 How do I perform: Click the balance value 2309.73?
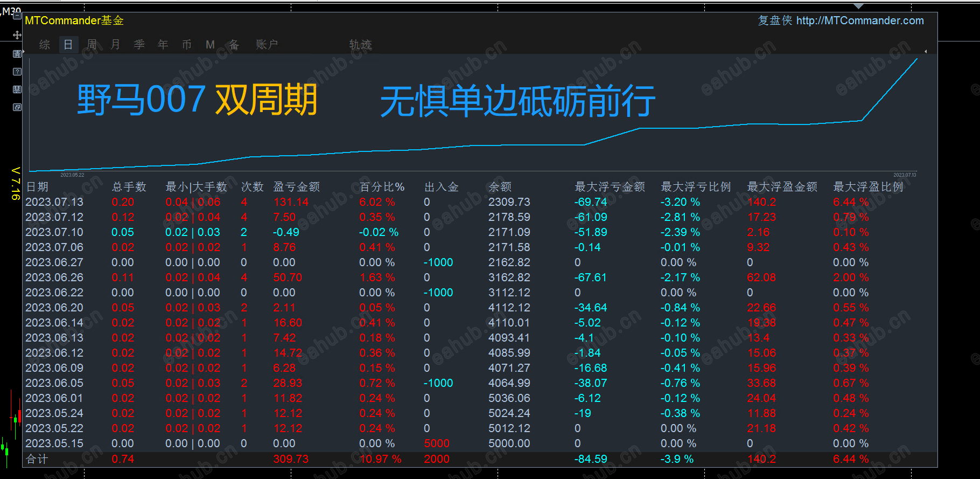[x=509, y=202]
